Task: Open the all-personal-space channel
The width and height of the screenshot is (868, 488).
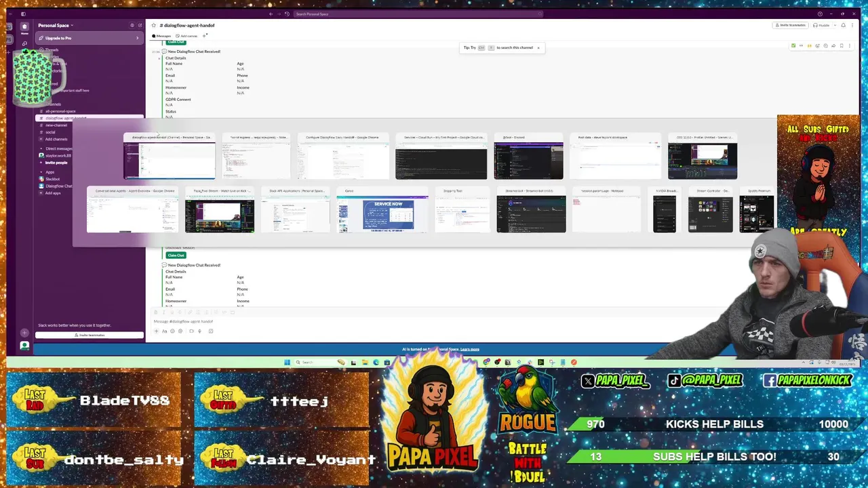Action: tap(60, 111)
